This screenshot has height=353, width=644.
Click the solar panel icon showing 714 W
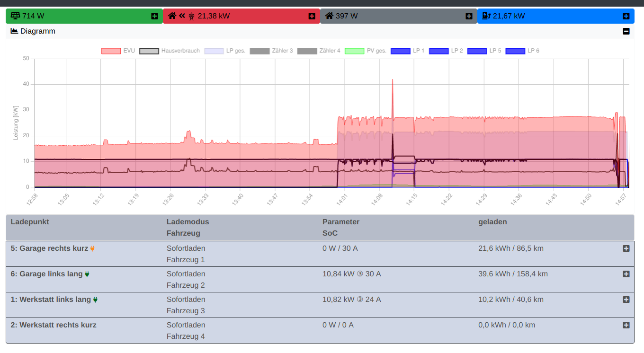click(x=15, y=16)
